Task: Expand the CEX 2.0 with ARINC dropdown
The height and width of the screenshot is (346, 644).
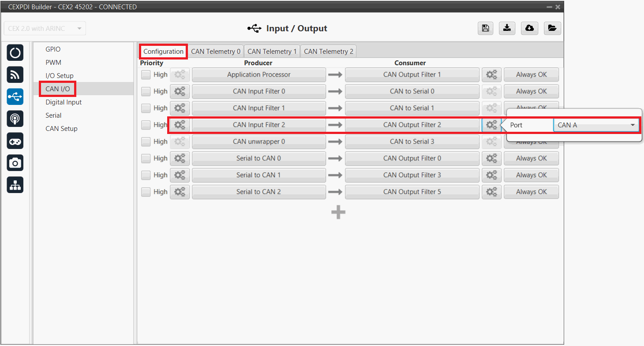Action: pyautogui.click(x=45, y=29)
